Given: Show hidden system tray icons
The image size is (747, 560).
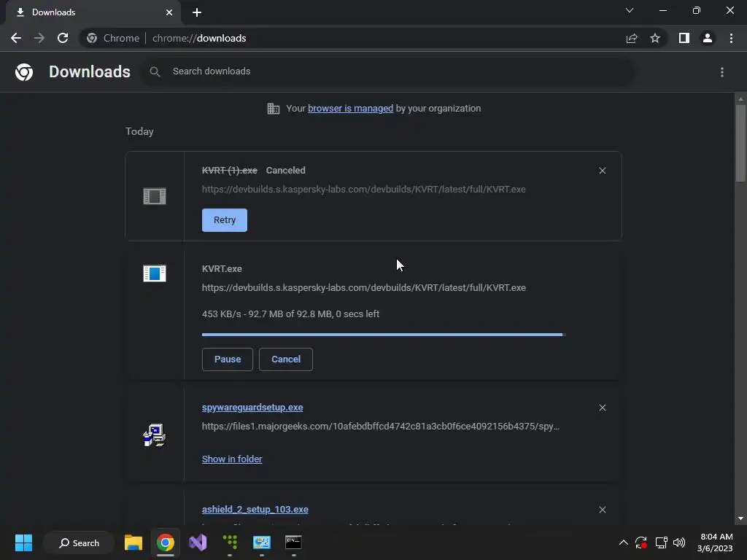Looking at the screenshot, I should 623,542.
